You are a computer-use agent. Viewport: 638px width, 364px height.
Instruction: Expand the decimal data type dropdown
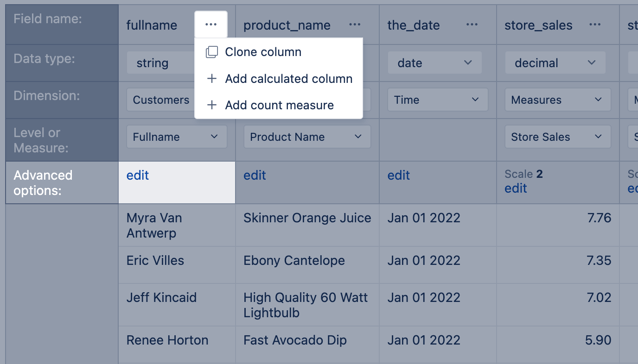click(x=555, y=63)
